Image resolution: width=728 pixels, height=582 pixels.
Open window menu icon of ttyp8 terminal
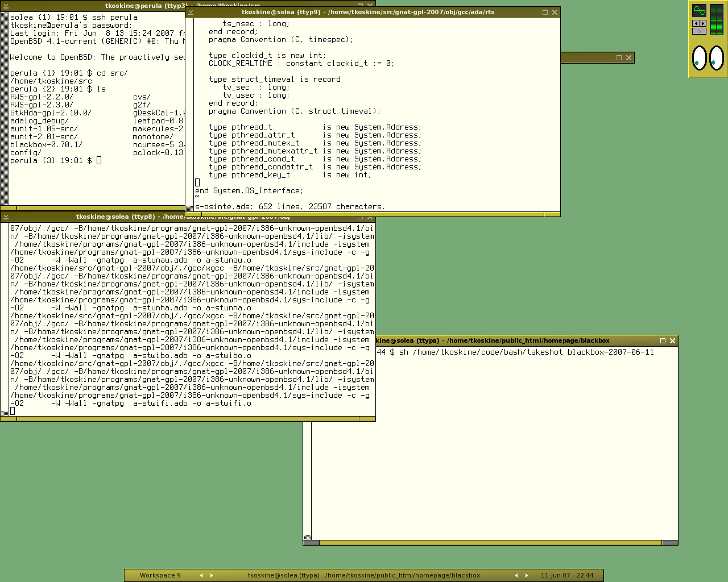[x=6, y=217]
